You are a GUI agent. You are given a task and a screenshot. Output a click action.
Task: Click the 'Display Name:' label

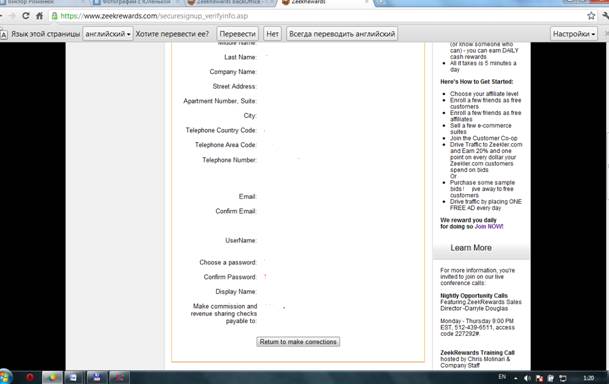pyautogui.click(x=236, y=292)
